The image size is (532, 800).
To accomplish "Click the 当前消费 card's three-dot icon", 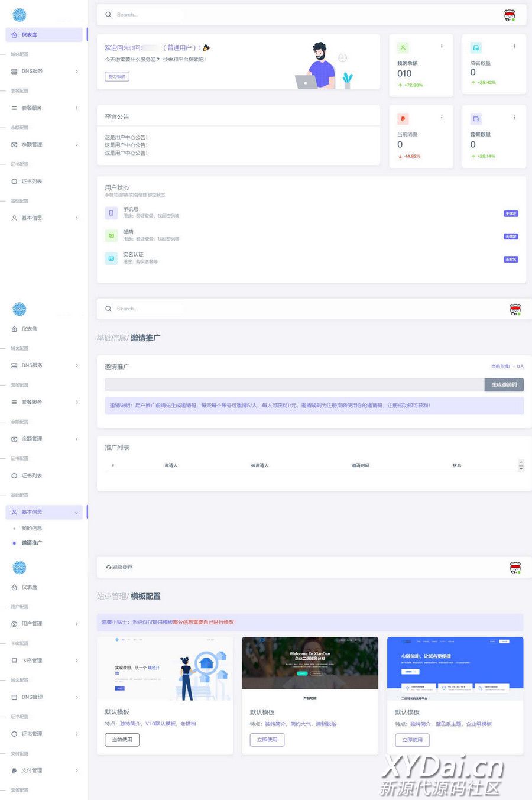I will coord(442,118).
